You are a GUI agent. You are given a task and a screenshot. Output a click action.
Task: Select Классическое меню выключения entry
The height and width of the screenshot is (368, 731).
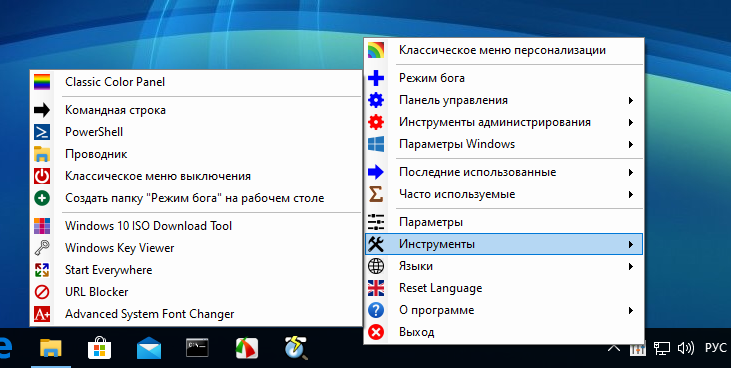[196, 176]
